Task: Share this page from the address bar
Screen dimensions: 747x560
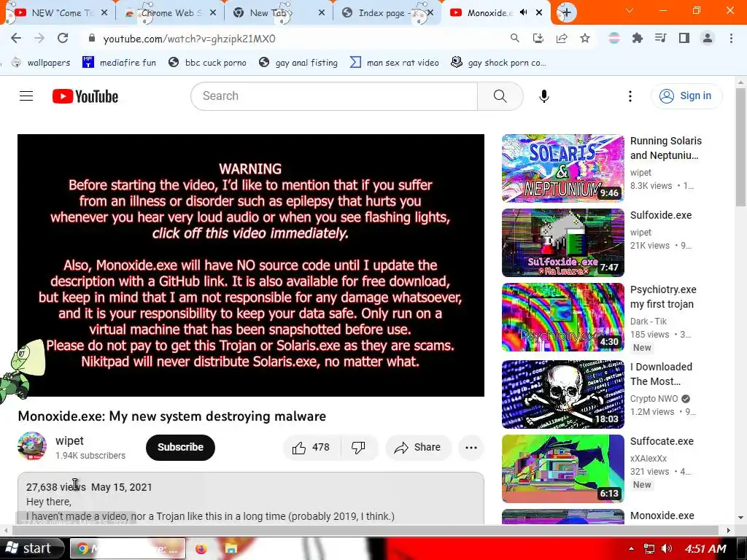Action: click(562, 39)
